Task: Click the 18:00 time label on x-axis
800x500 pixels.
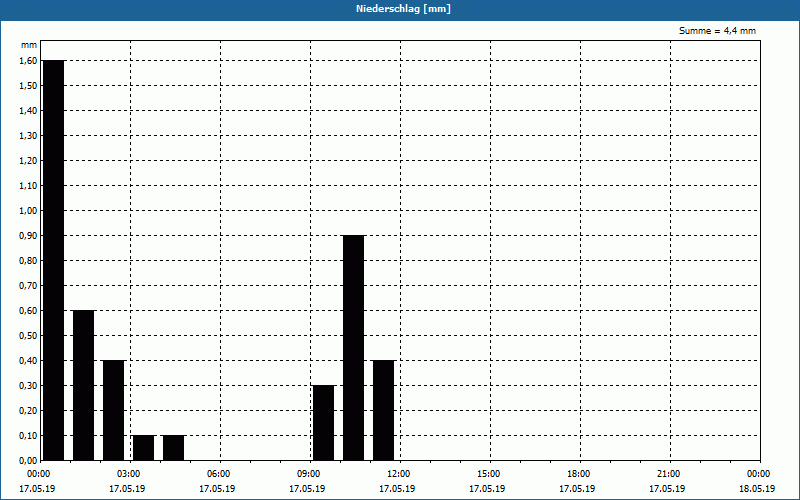Action: point(579,474)
